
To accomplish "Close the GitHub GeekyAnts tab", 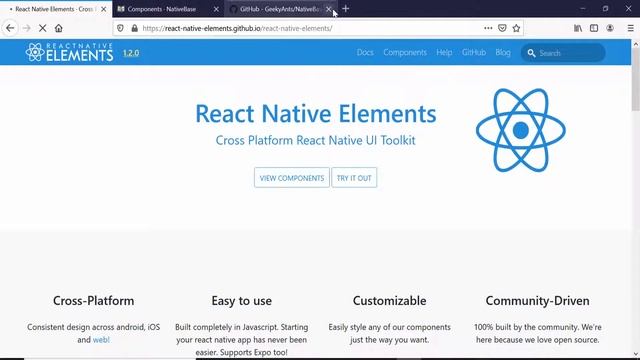I will click(x=329, y=9).
